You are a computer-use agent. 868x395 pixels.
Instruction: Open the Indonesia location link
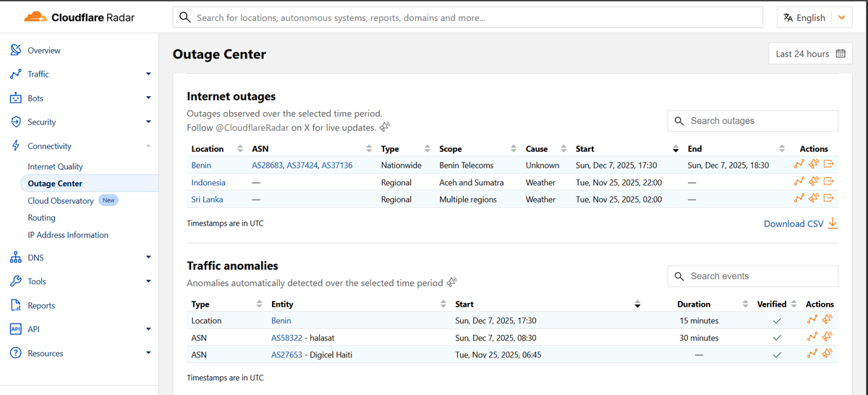click(208, 182)
